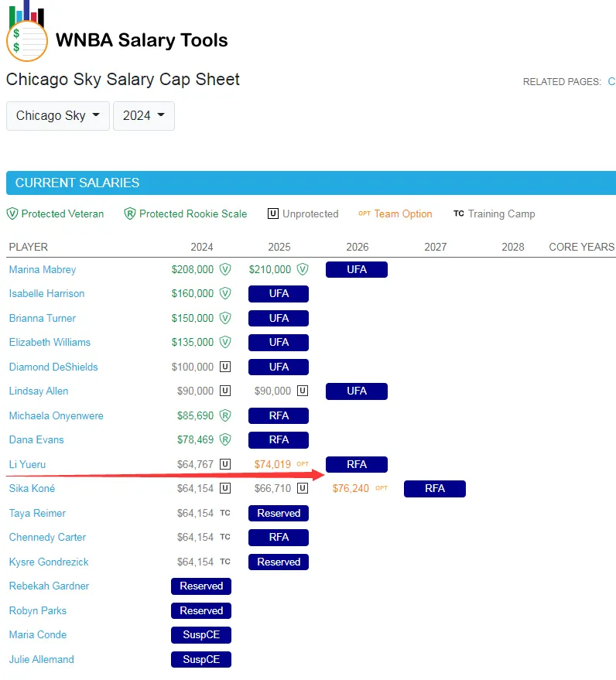This screenshot has height=680, width=616.
Task: Click Sika Koné's 2026 team option OPT icon
Action: coord(382,488)
